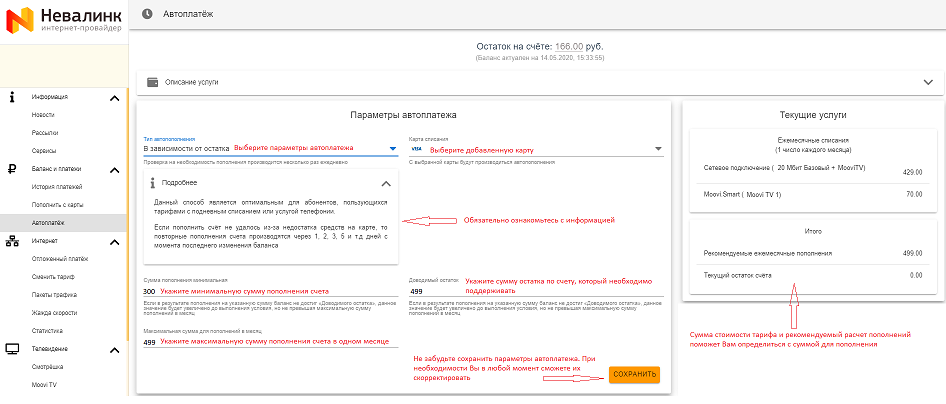Click the info icon in Подробнее panel
The image size is (946, 404).
click(152, 183)
